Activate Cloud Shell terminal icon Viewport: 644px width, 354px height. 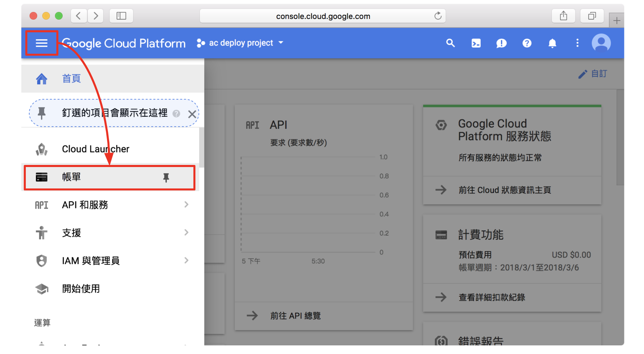[476, 43]
